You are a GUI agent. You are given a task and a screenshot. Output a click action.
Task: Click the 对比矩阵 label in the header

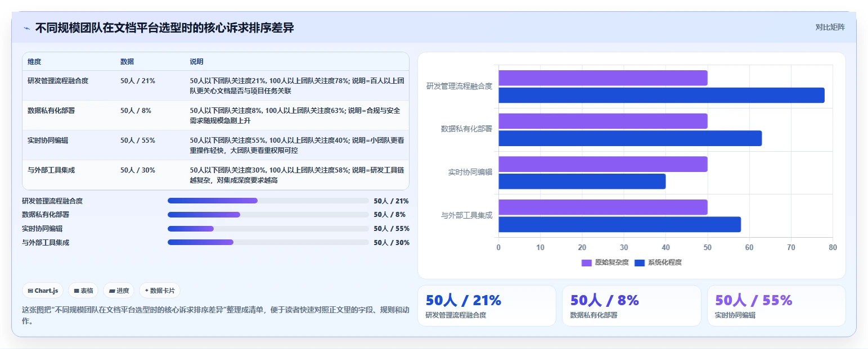point(830,27)
